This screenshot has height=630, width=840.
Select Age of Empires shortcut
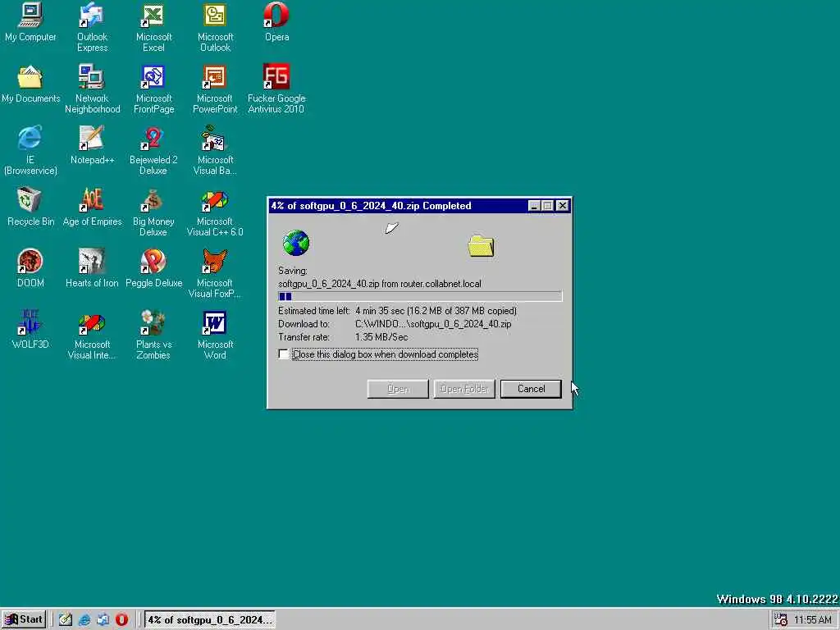pyautogui.click(x=92, y=208)
